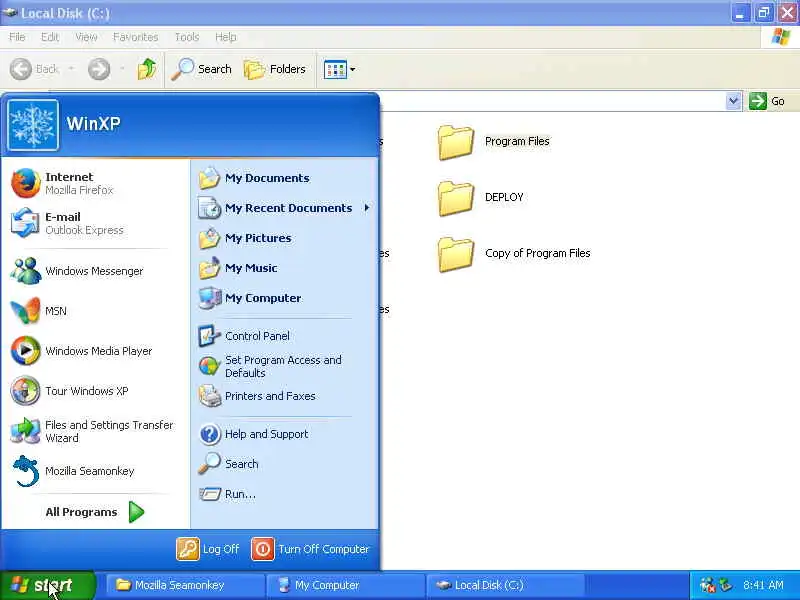Open the Copy of Program Files folder

[x=514, y=254]
